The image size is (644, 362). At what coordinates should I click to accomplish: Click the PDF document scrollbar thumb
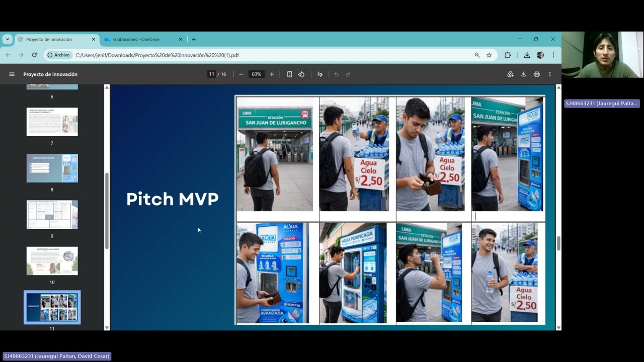pos(558,243)
